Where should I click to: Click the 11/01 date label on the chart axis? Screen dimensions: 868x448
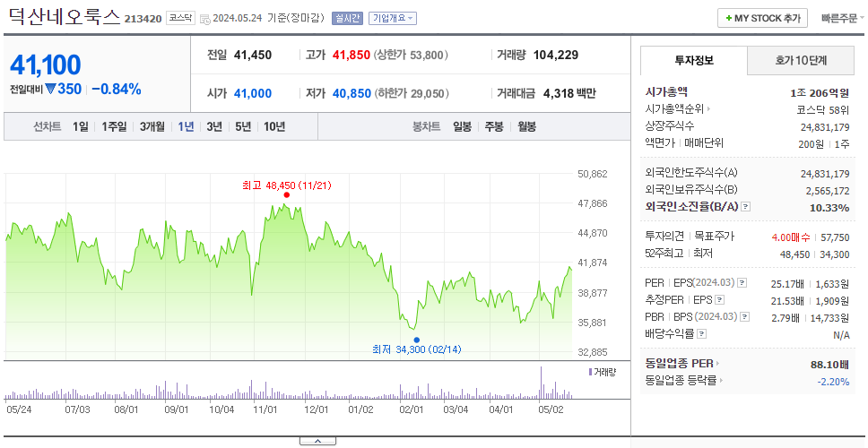coord(265,409)
